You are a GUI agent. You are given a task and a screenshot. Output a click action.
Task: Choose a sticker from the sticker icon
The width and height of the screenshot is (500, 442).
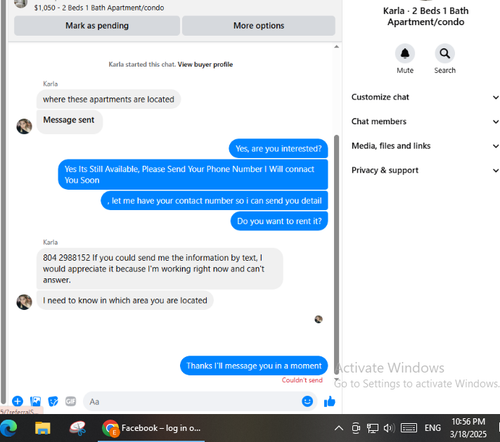click(x=53, y=401)
